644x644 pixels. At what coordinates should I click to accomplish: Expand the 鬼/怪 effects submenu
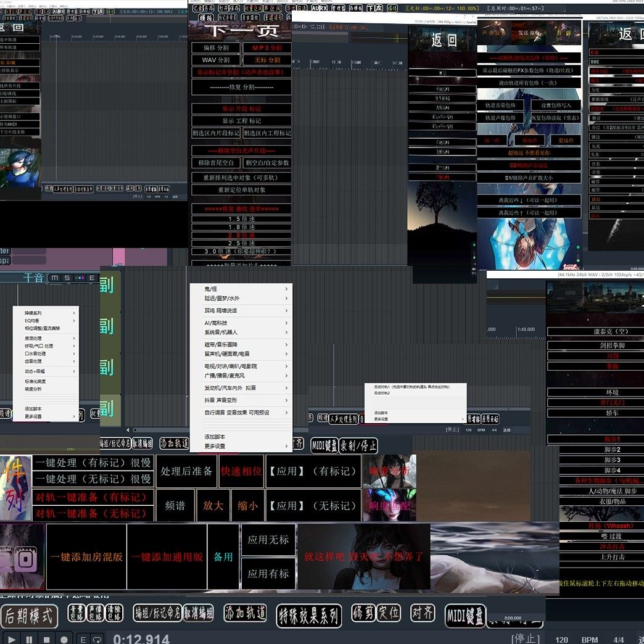pyautogui.click(x=242, y=289)
